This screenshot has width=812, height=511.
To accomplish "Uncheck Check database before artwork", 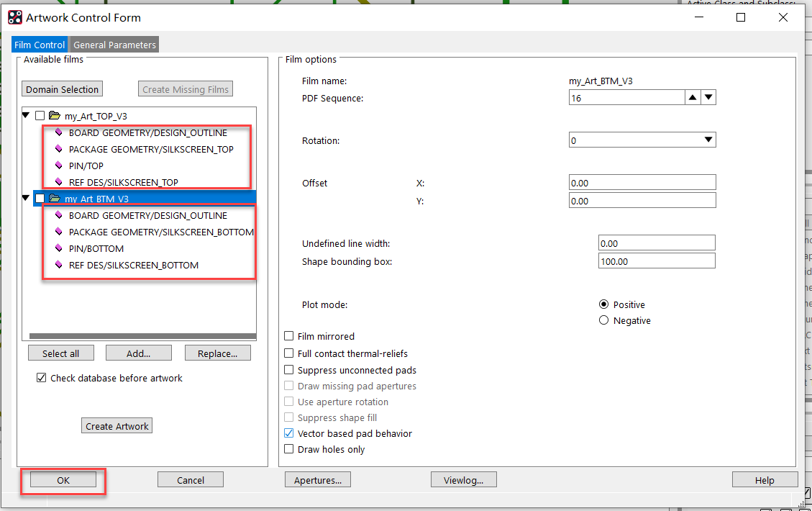I will coord(42,378).
